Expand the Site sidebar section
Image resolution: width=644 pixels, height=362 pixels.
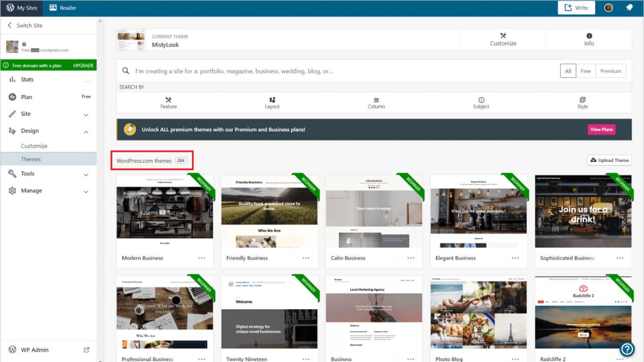pyautogui.click(x=86, y=115)
